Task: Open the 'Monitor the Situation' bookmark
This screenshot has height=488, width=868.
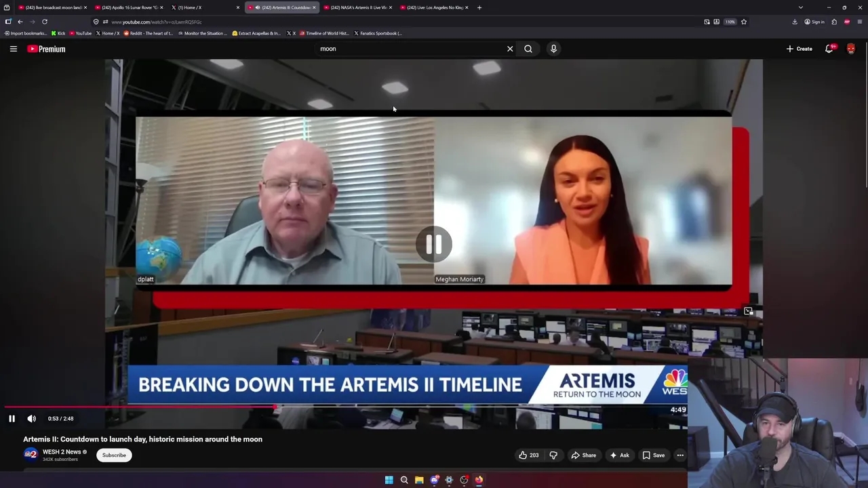Action: click(203, 33)
